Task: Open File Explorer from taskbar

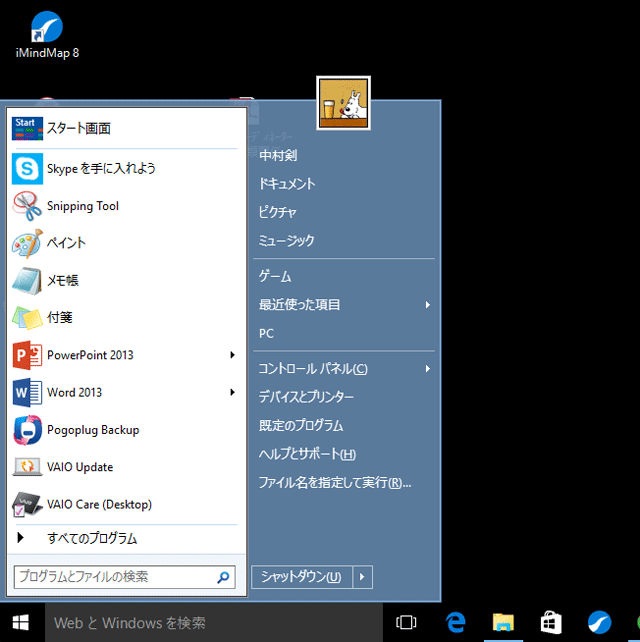Action: (x=503, y=623)
